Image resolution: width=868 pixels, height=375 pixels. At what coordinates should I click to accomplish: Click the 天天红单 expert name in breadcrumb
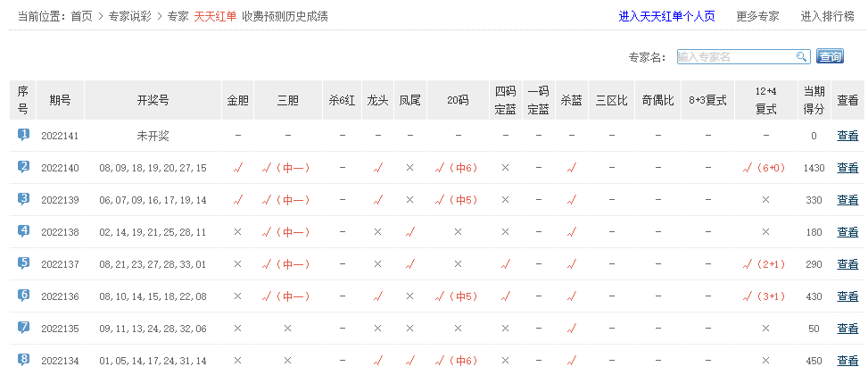pos(215,16)
